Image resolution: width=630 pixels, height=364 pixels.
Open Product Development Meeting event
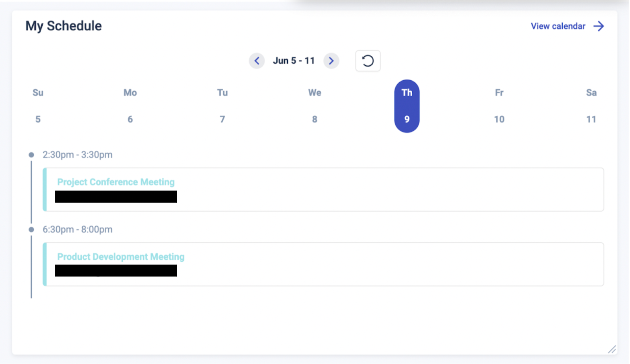click(x=323, y=264)
